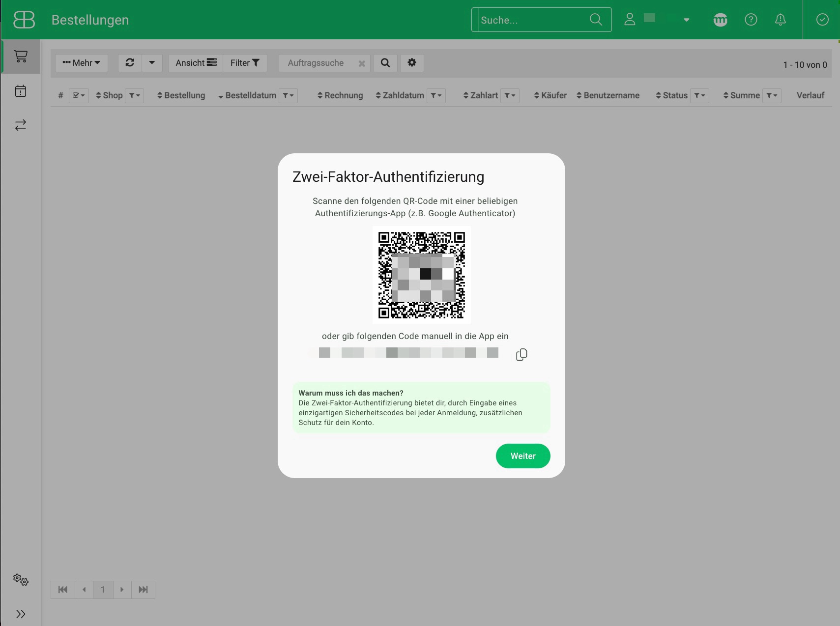The height and width of the screenshot is (626, 840).
Task: Run the order search magnifier button
Action: click(385, 63)
